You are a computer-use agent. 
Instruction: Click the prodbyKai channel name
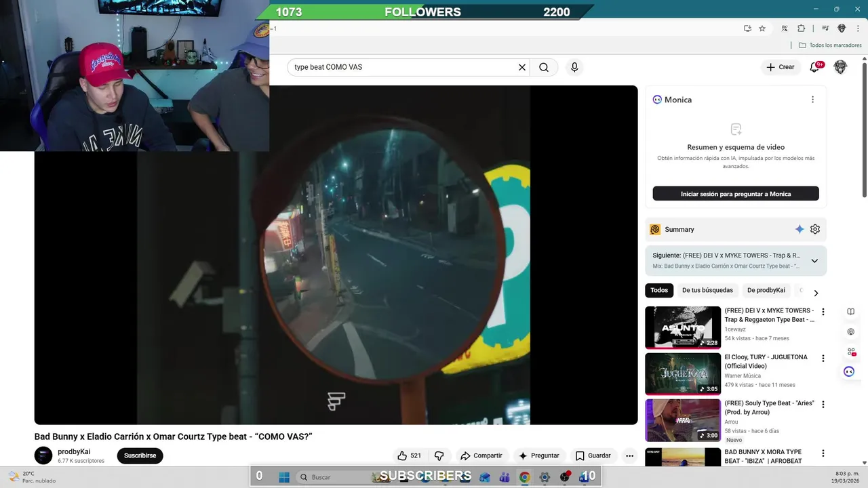(74, 451)
